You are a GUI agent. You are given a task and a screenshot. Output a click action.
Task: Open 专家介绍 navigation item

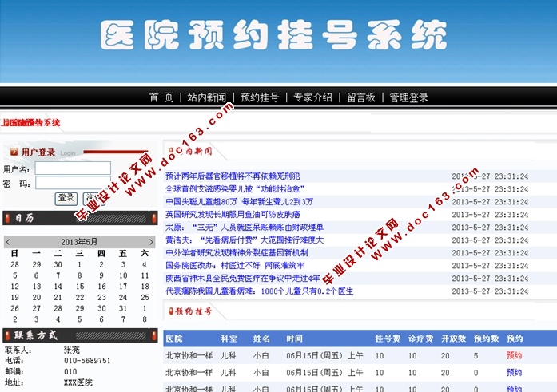(312, 97)
